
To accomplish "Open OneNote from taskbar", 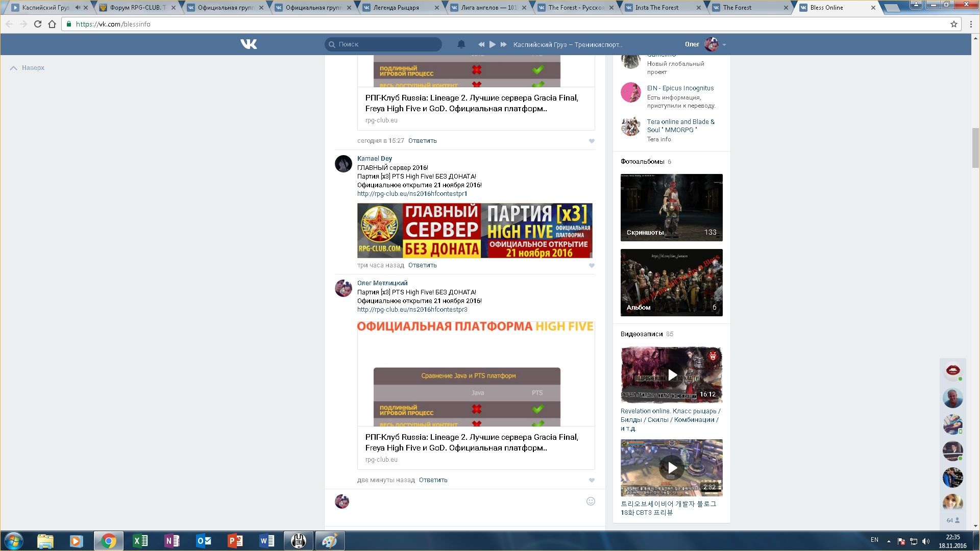I will coord(171,541).
